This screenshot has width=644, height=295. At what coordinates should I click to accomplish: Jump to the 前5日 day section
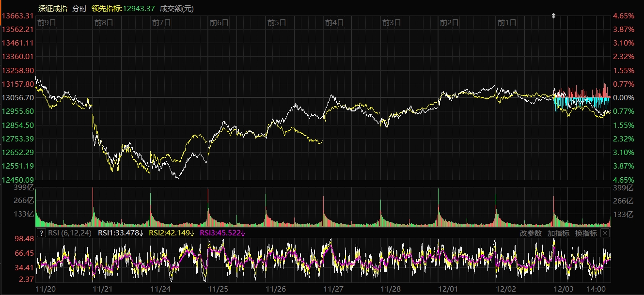pos(277,22)
